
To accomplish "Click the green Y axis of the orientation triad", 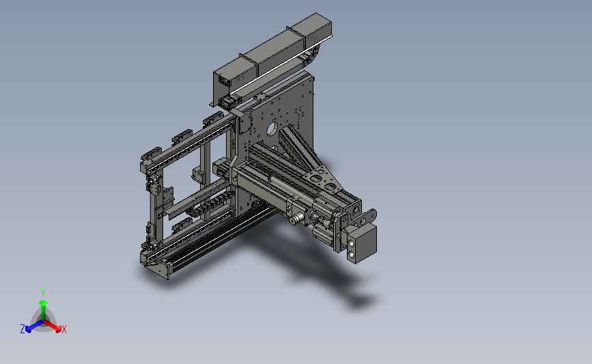I will pos(43,310).
